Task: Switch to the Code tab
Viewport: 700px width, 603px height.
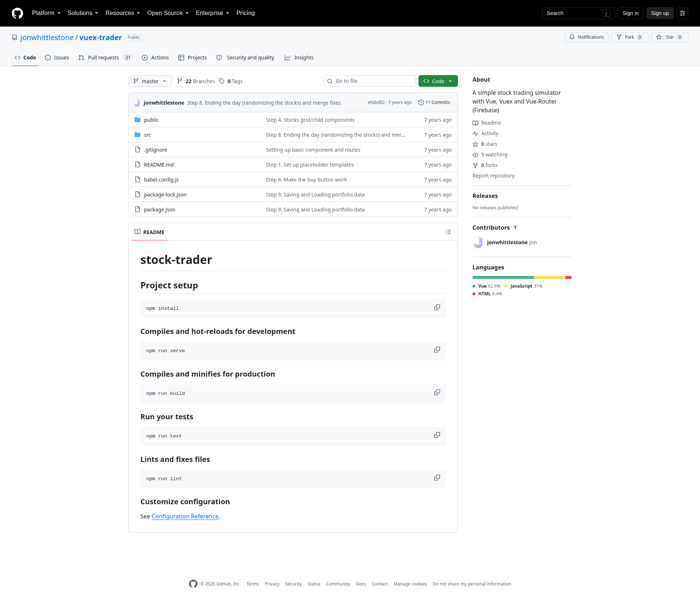Action: 25,58
